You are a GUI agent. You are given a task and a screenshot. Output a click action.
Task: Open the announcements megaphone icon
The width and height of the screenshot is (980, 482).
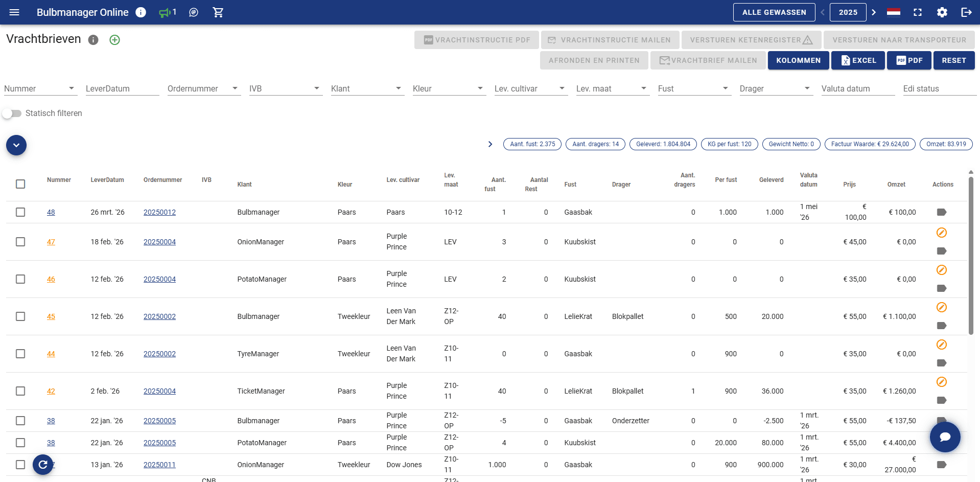165,12
